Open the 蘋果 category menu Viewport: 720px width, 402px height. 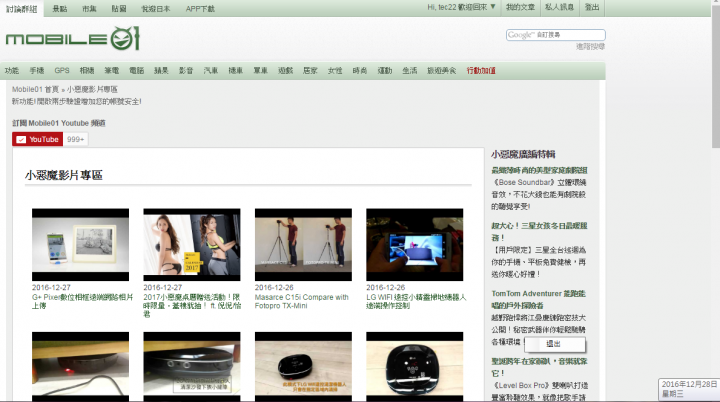click(x=161, y=70)
